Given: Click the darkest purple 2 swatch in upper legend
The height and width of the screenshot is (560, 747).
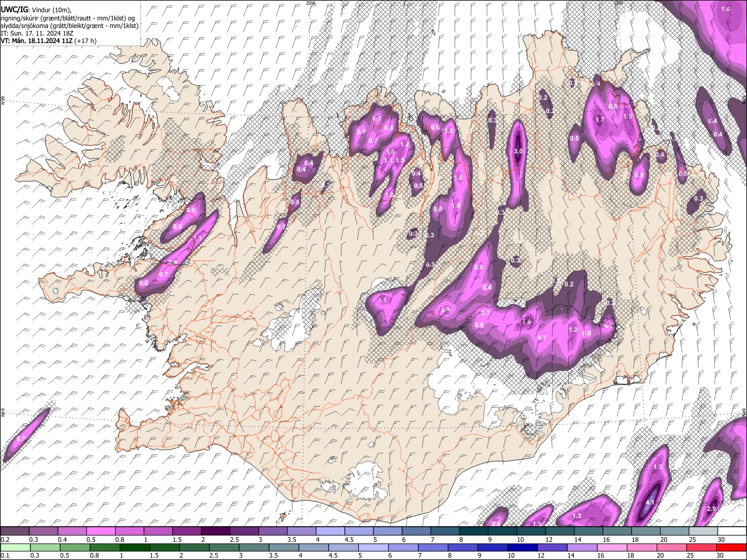Looking at the screenshot, I should [215, 531].
